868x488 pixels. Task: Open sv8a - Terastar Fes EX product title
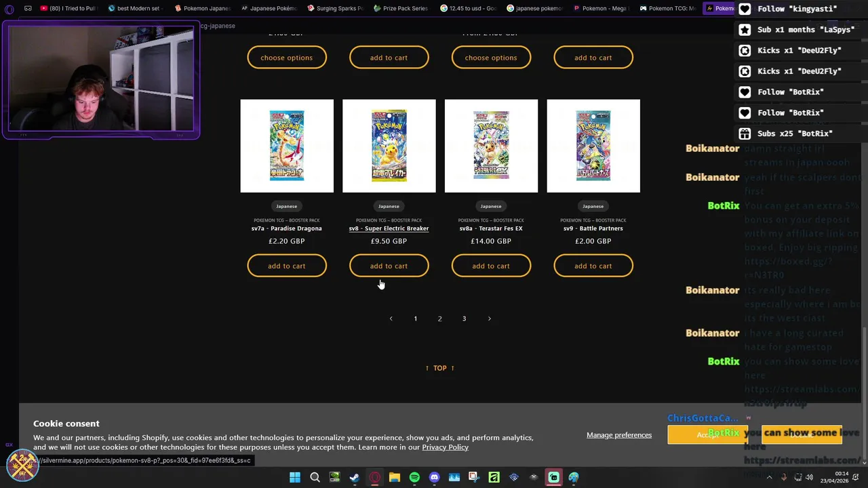coord(491,228)
